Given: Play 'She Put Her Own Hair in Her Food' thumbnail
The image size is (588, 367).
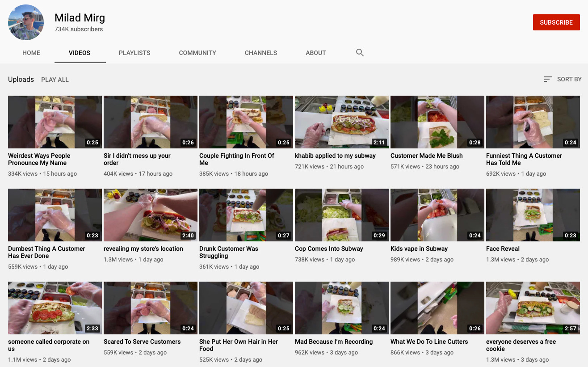Looking at the screenshot, I should click(246, 308).
